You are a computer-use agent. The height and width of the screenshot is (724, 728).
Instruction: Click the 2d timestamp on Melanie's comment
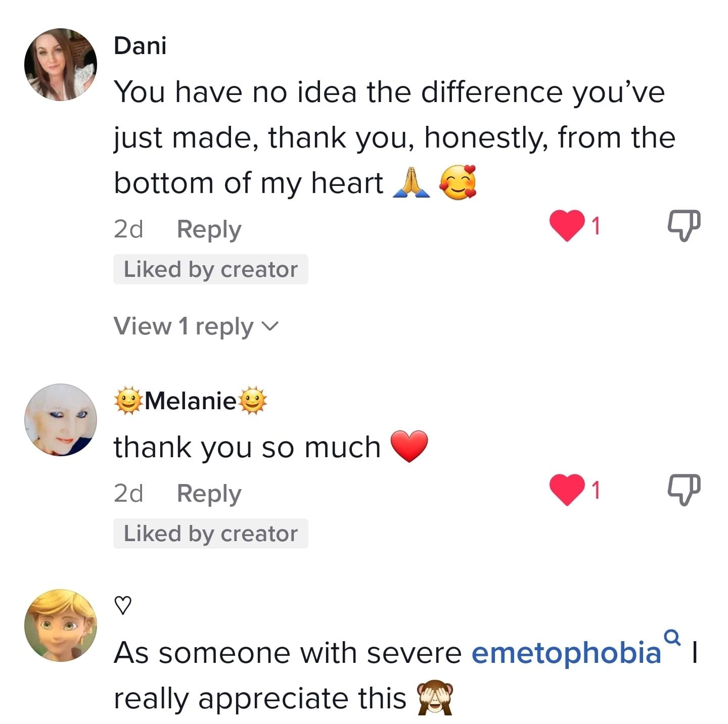click(128, 494)
